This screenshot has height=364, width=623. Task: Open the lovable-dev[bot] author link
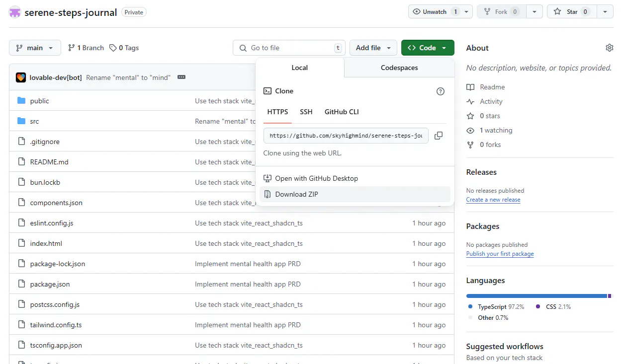coord(56,77)
